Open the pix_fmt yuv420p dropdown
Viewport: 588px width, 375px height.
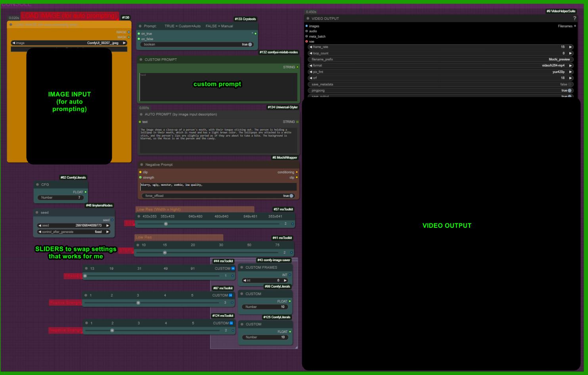(x=440, y=72)
